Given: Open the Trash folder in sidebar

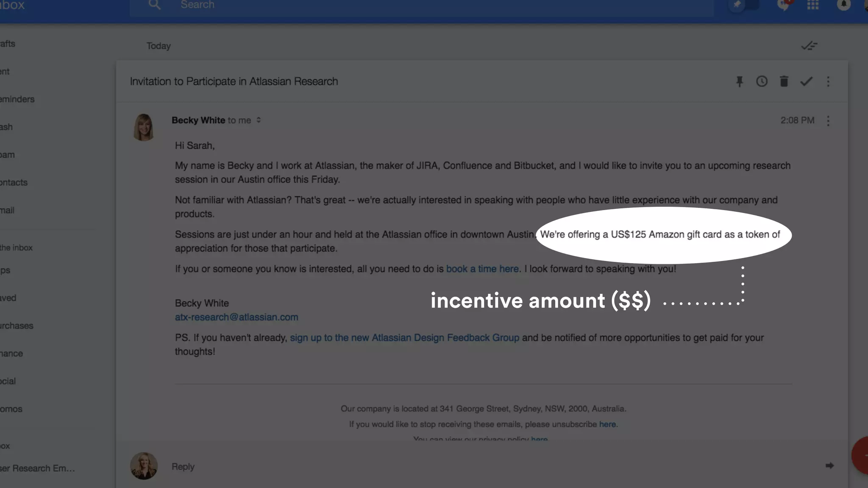Looking at the screenshot, I should pos(6,127).
